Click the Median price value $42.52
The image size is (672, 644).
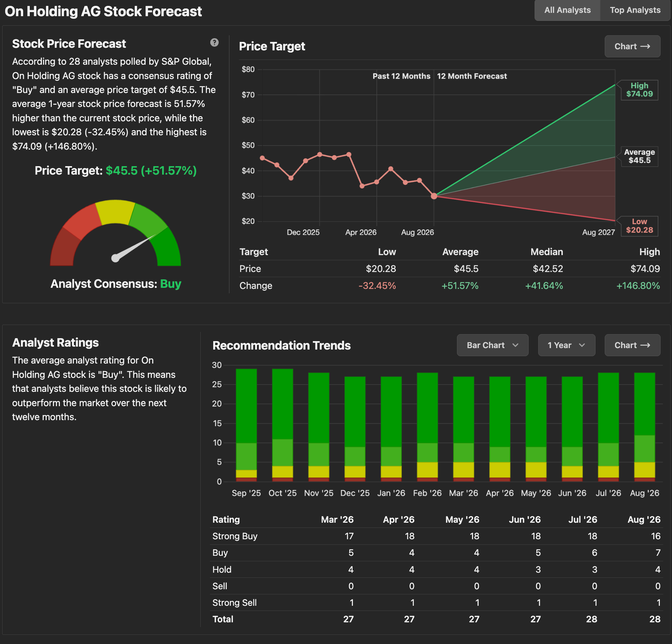pos(548,269)
